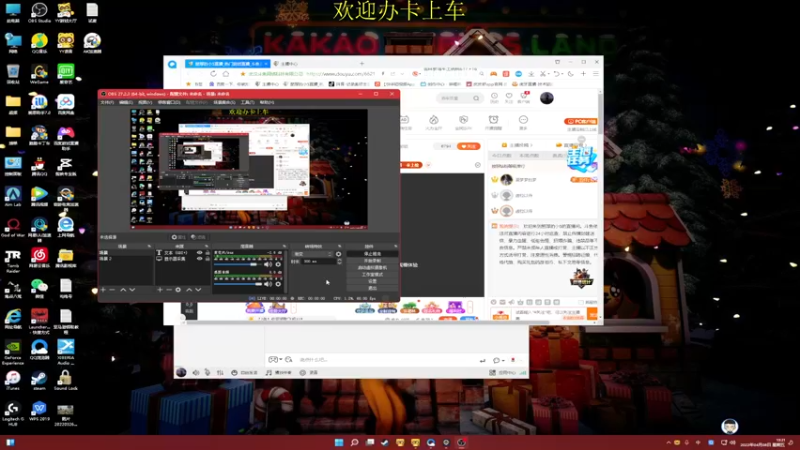
Task: Open the Sound Lock desktop icon
Action: tap(65, 380)
